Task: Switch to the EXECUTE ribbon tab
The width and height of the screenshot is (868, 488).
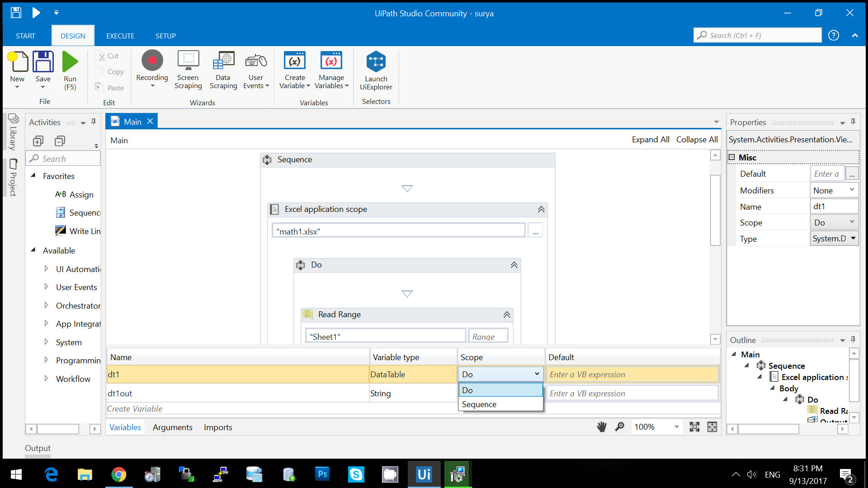Action: (120, 36)
